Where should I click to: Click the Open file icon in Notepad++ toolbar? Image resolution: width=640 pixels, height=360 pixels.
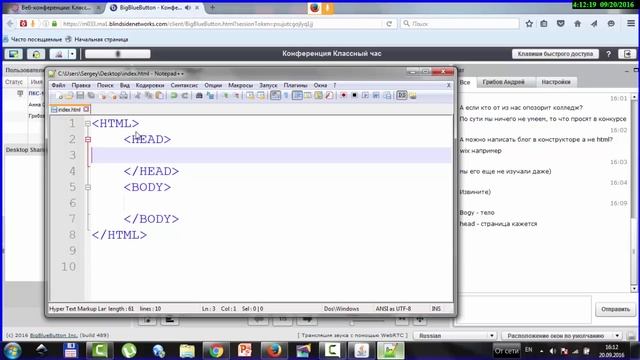(x=69, y=96)
